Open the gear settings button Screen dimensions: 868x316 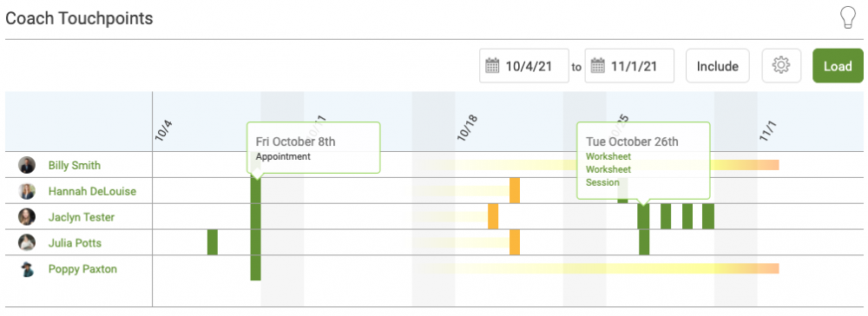(781, 66)
